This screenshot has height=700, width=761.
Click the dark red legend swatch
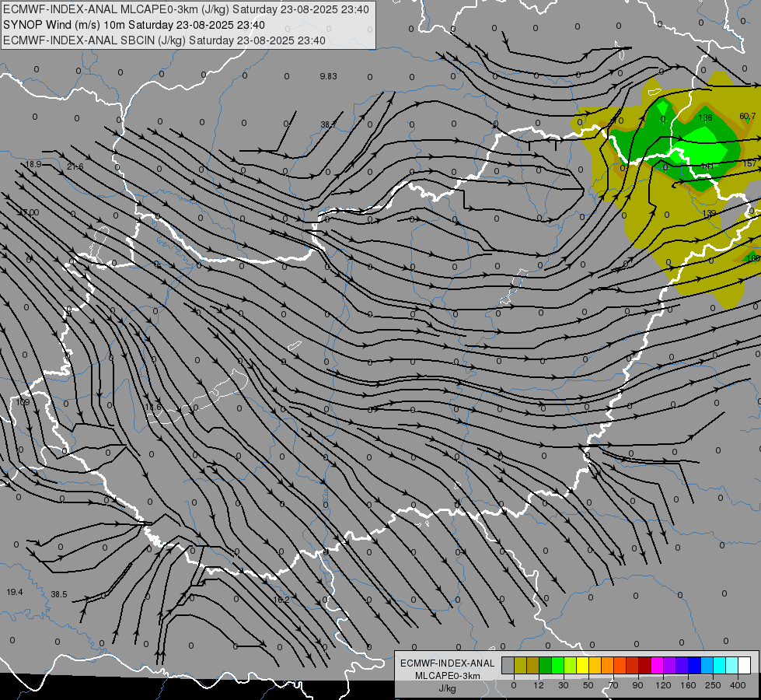click(645, 665)
